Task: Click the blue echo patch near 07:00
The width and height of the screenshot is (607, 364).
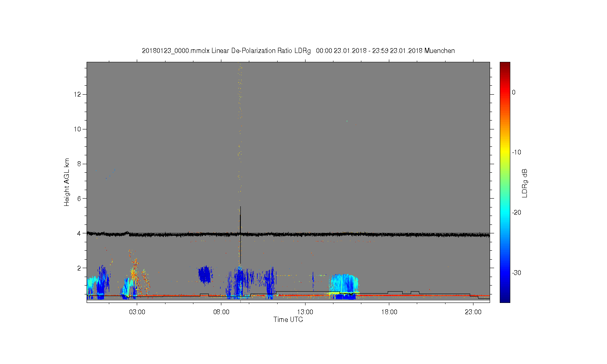Action: [205, 274]
